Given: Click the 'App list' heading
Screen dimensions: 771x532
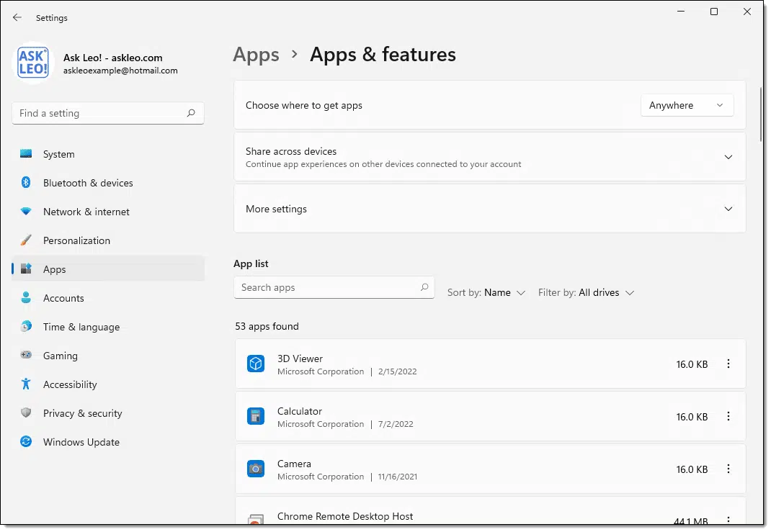Looking at the screenshot, I should click(x=251, y=264).
